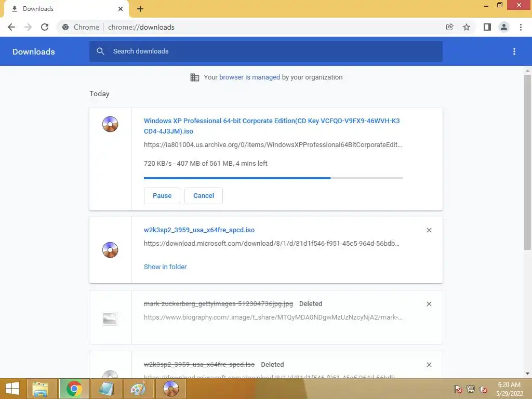Screen dimensions: 532x399
Task: Open Chrome's three-dot main menu
Action: click(521, 27)
